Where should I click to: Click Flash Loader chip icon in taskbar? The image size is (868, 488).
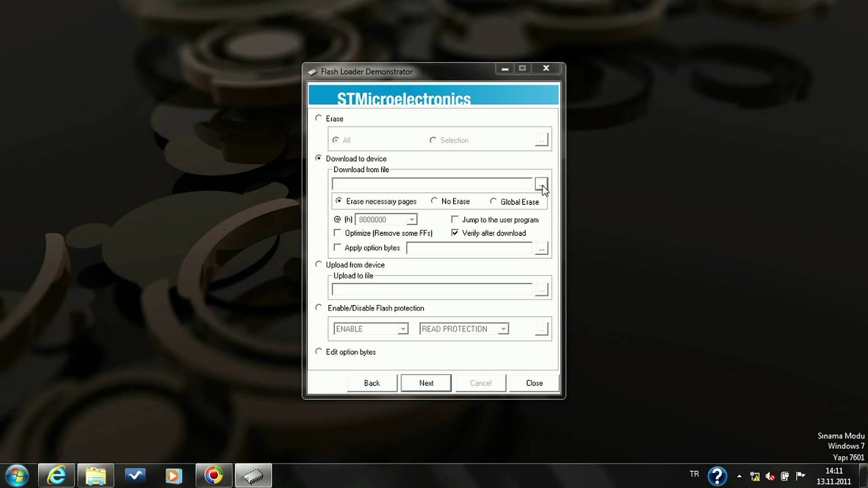pyautogui.click(x=253, y=476)
